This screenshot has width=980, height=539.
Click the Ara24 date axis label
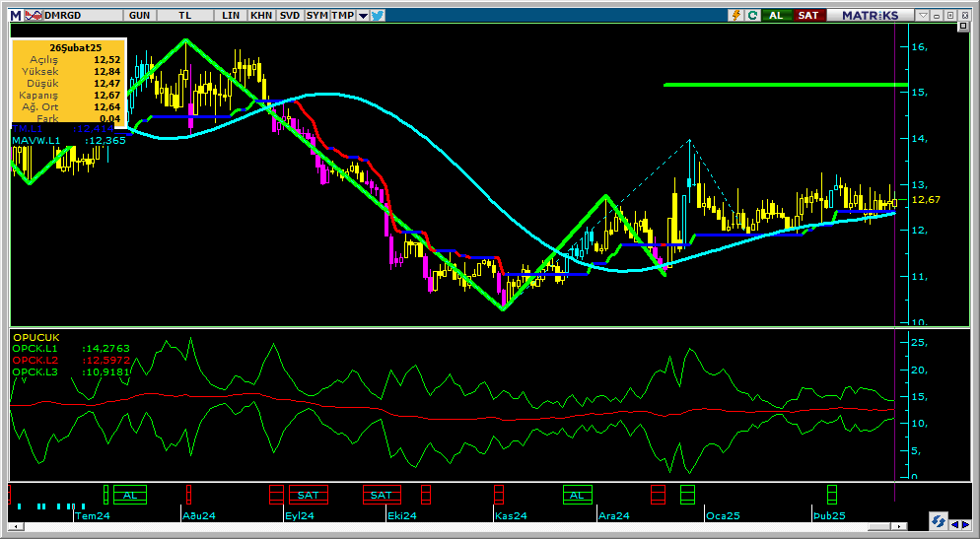point(614,516)
